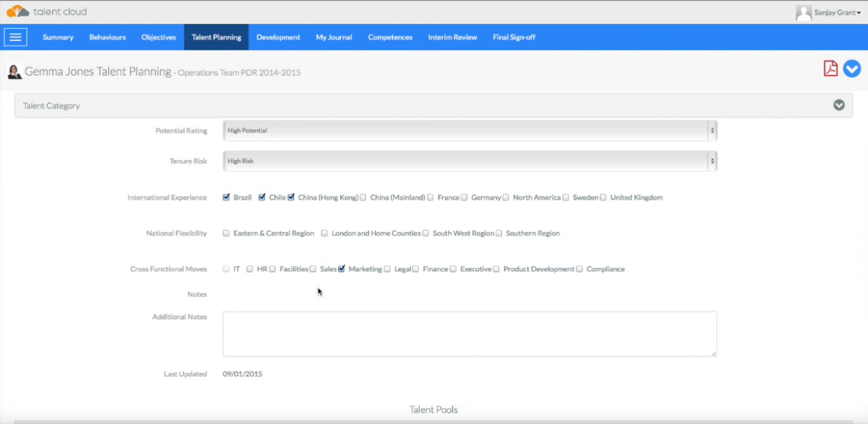Open Sanjay Grant user menu

837,13
